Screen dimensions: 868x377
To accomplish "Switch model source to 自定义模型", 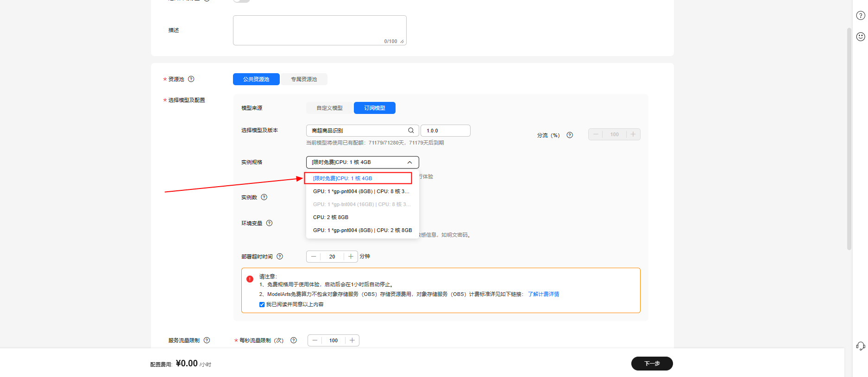I will 329,108.
